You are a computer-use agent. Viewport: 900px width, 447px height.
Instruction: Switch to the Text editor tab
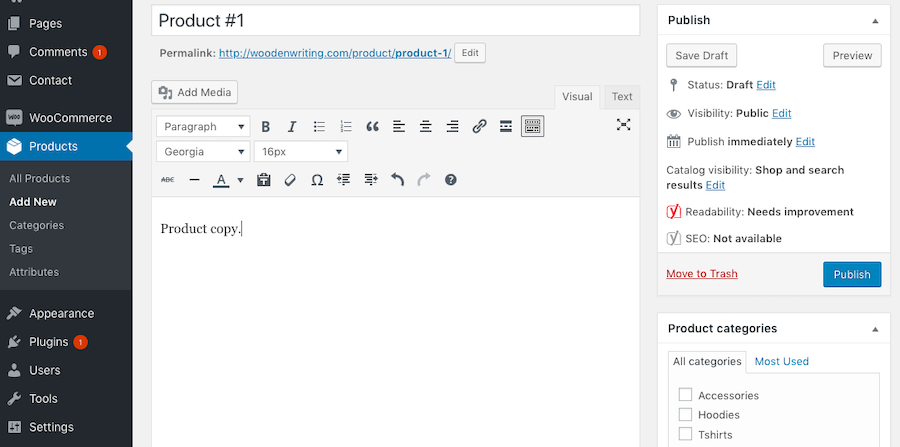tap(622, 96)
